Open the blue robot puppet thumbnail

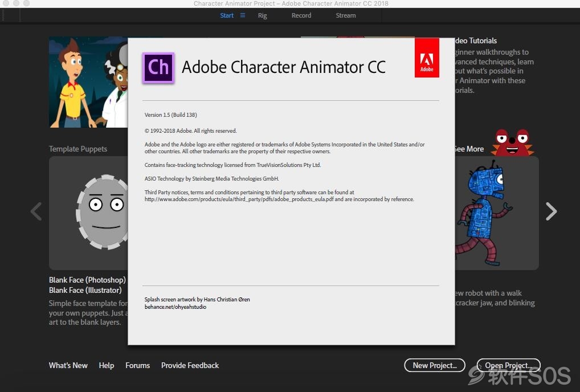pyautogui.click(x=497, y=213)
